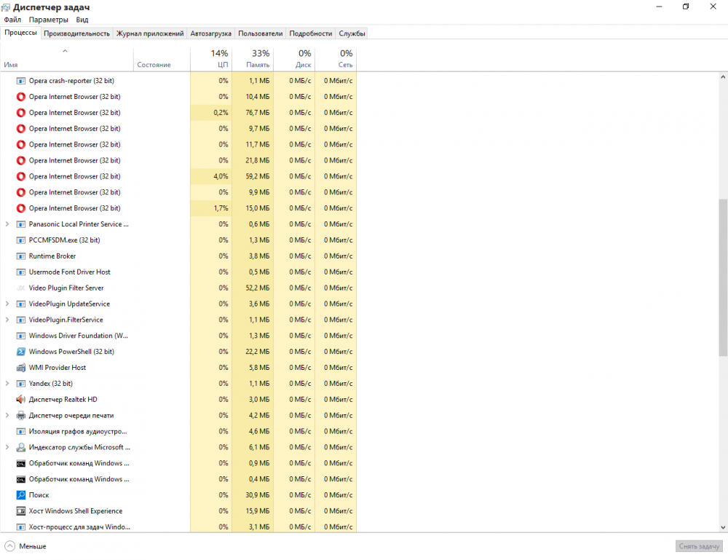Switch to the Производительность tab
The height and width of the screenshot is (560, 728).
[76, 33]
